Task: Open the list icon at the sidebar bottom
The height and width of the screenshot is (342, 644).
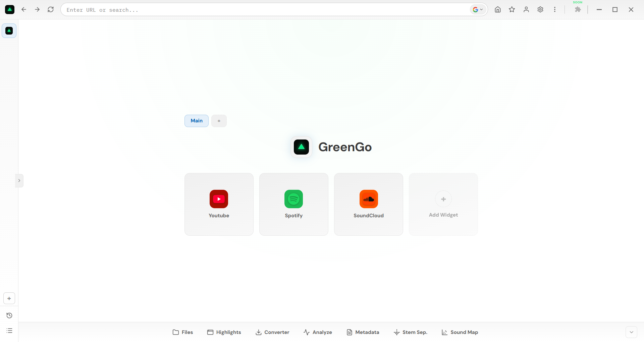Action: pos(9,331)
